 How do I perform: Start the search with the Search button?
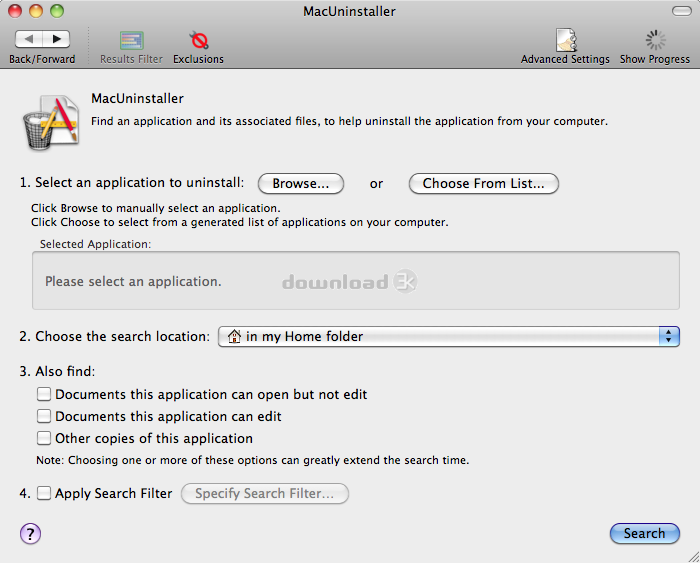click(x=645, y=534)
